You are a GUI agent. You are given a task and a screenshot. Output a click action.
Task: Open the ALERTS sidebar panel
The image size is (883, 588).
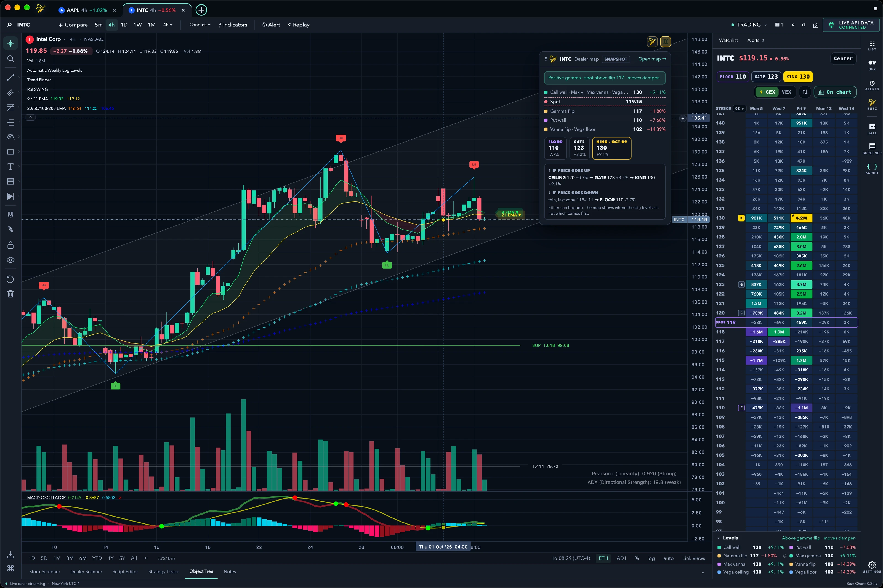(x=872, y=86)
